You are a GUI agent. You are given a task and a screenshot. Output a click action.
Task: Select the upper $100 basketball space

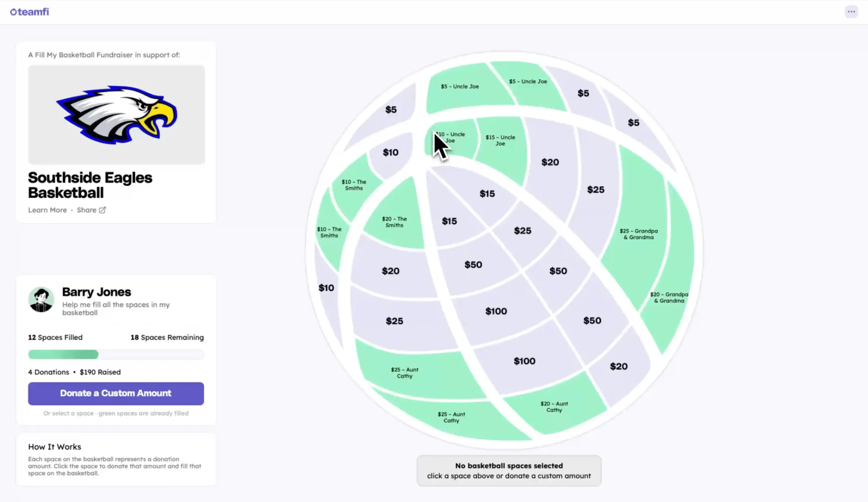(x=496, y=311)
